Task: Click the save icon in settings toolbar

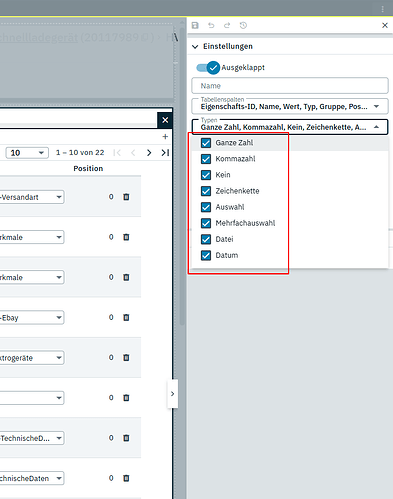Action: pyautogui.click(x=195, y=25)
